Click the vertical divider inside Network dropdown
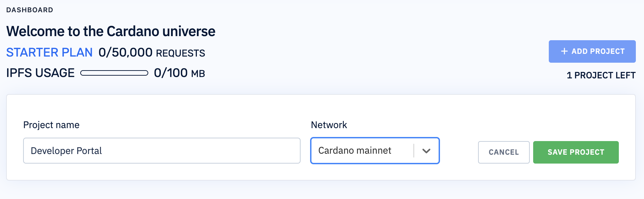 click(414, 151)
